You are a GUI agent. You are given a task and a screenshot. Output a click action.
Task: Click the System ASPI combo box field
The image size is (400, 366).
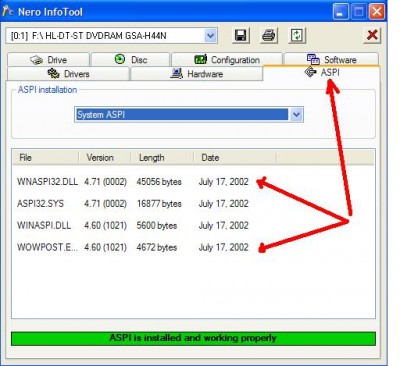(189, 115)
